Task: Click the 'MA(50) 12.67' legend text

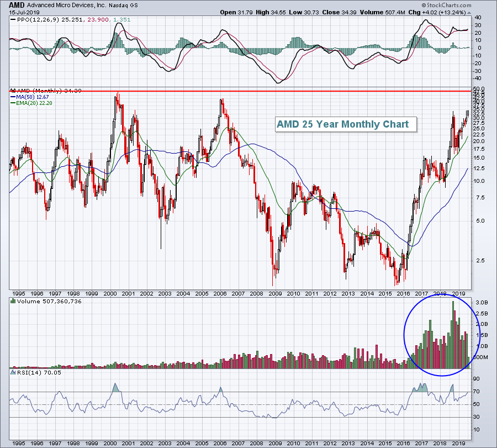Action: pos(33,97)
